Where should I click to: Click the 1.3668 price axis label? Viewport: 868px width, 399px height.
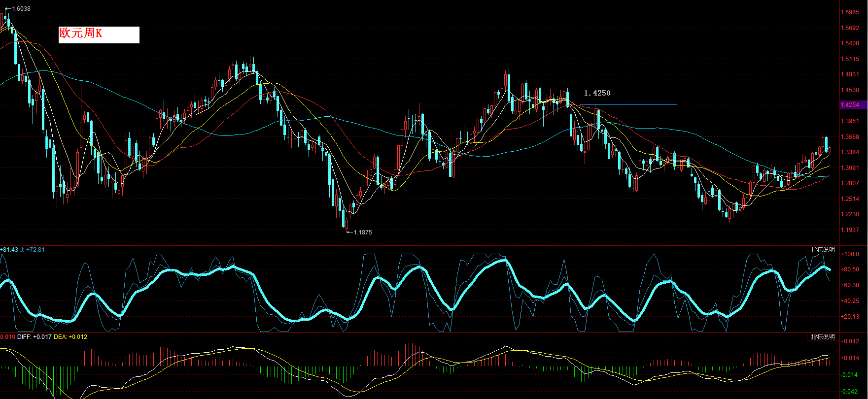coord(850,137)
